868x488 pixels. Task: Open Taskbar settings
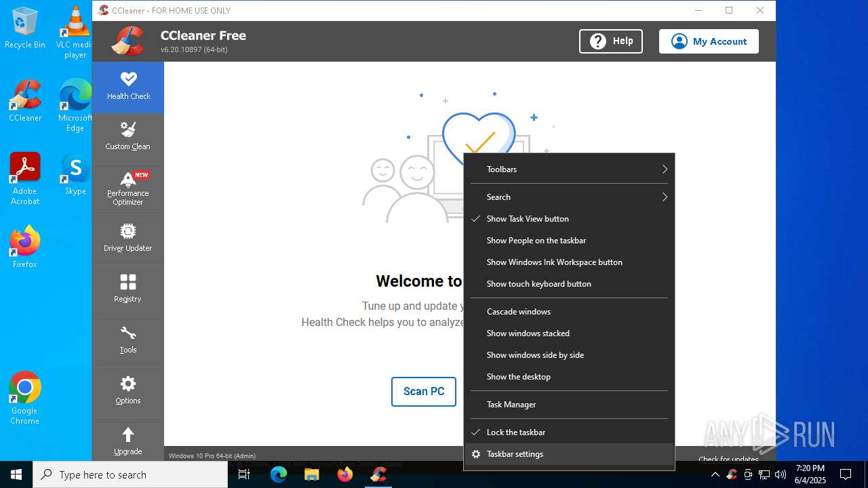pos(569,454)
